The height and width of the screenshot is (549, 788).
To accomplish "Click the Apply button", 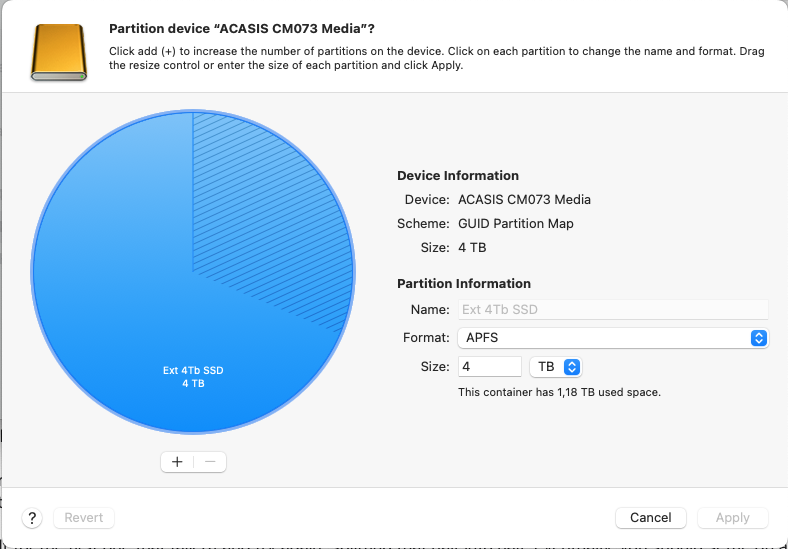I will [732, 518].
